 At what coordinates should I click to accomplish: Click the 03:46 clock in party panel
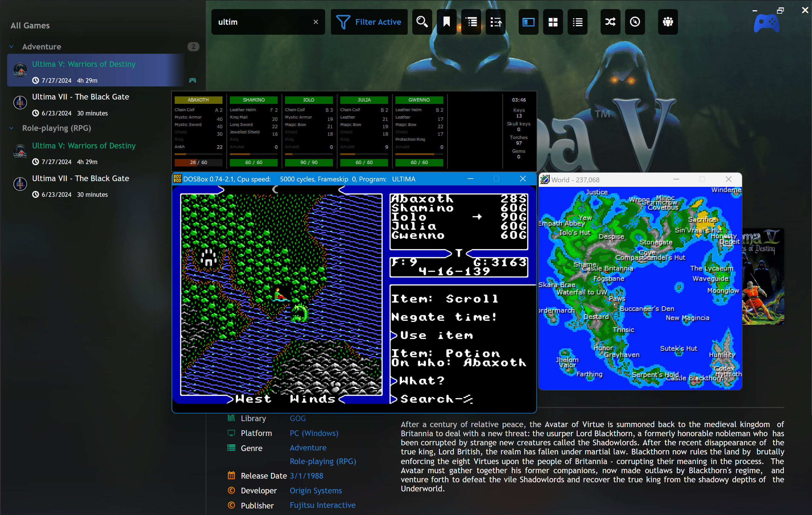[x=519, y=100]
